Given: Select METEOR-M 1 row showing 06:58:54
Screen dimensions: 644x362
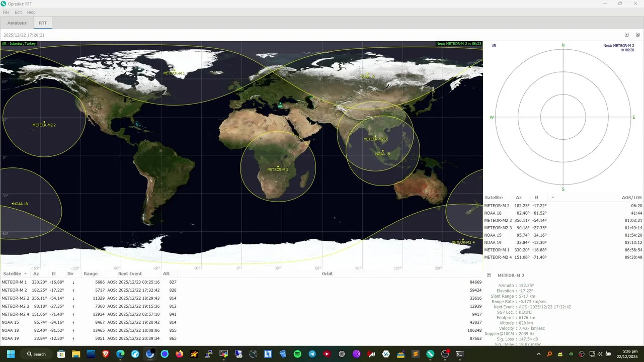Looking at the screenshot, I should [x=563, y=250].
